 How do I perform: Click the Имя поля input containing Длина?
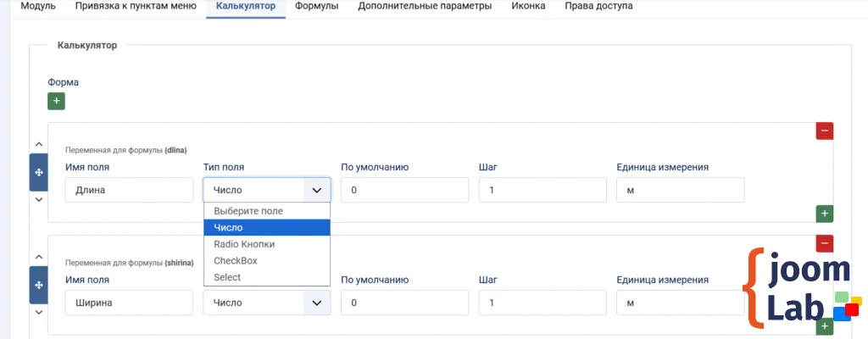pyautogui.click(x=129, y=190)
